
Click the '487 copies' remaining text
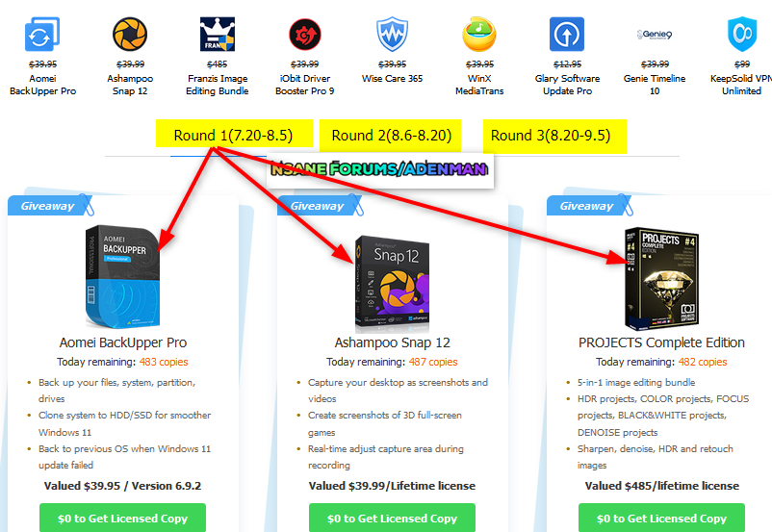coord(433,362)
